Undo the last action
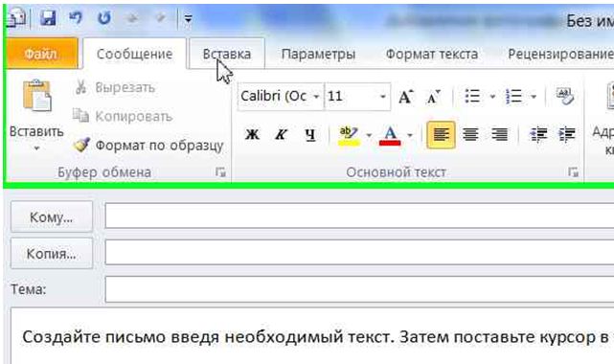614x364 pixels. click(76, 17)
